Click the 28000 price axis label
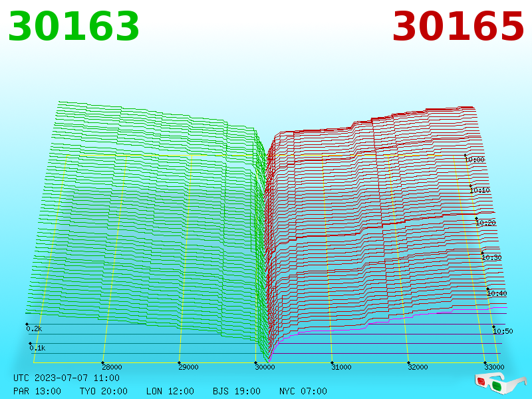 click(x=112, y=367)
